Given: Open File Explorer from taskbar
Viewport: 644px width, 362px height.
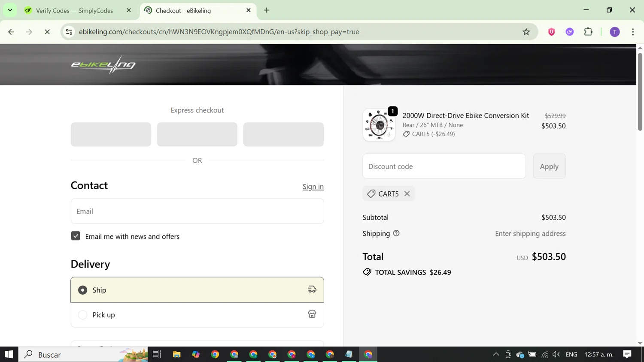Looking at the screenshot, I should pyautogui.click(x=176, y=354).
